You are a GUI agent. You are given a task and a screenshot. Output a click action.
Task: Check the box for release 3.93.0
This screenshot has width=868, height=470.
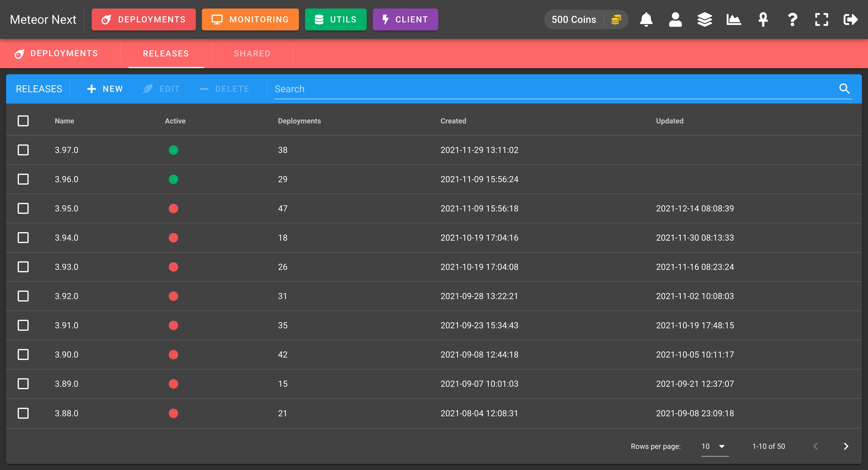pyautogui.click(x=23, y=267)
